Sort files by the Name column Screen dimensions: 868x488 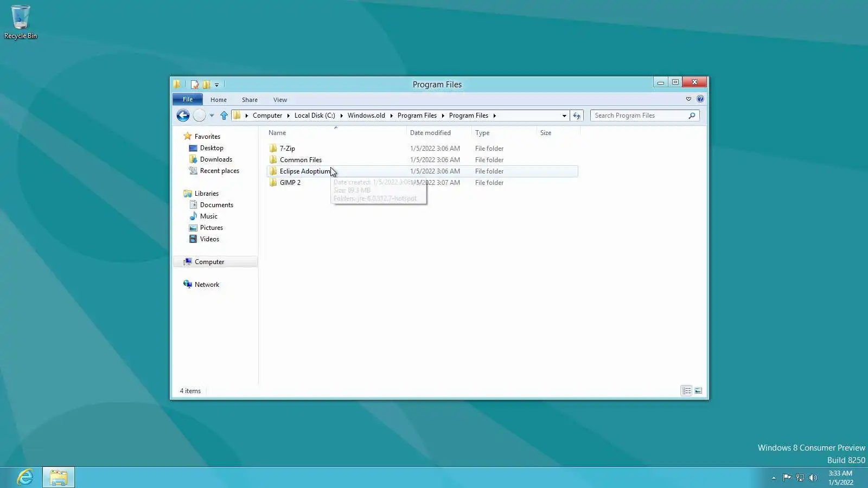(x=335, y=133)
